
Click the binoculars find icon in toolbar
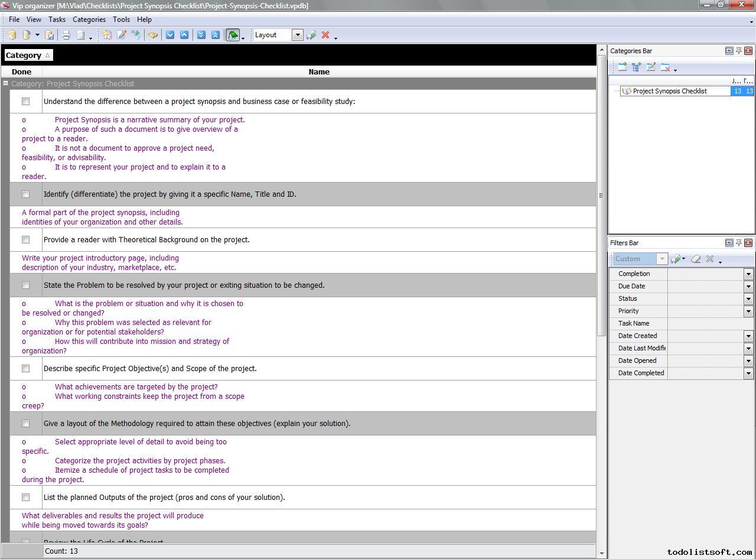[153, 35]
